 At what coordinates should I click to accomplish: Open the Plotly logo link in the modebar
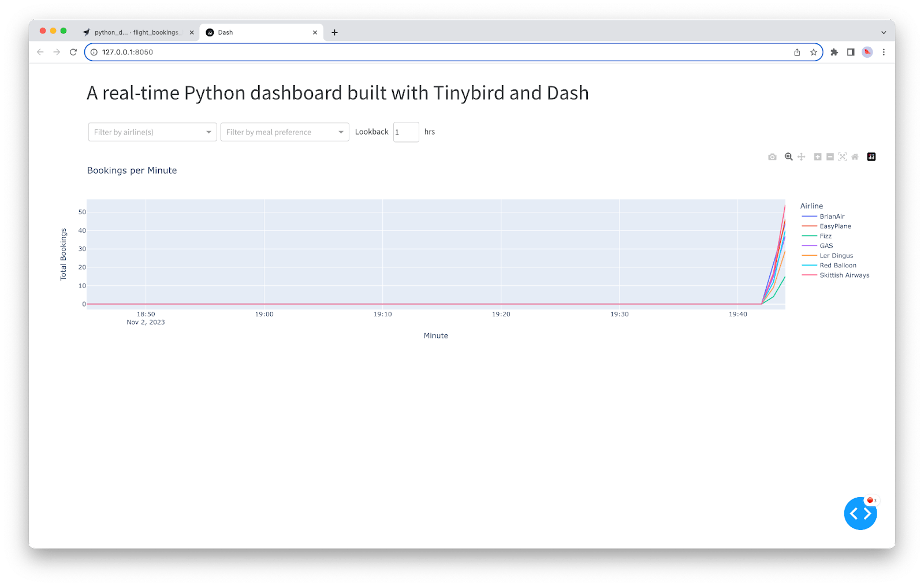click(871, 157)
